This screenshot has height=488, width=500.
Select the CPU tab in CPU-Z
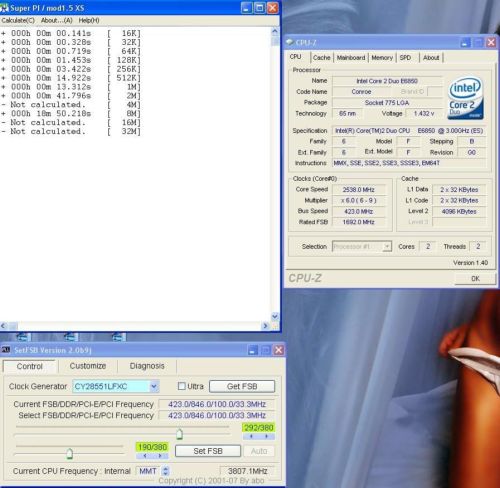coord(296,57)
